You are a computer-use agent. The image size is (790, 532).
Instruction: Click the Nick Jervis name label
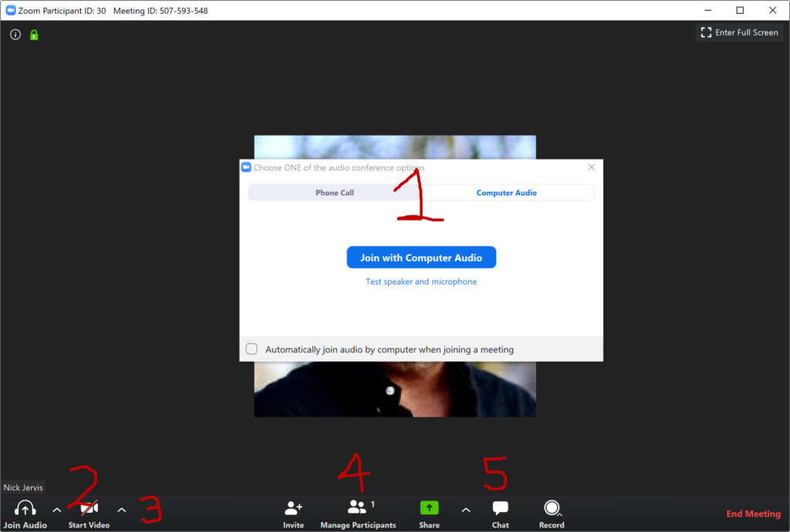[23, 487]
